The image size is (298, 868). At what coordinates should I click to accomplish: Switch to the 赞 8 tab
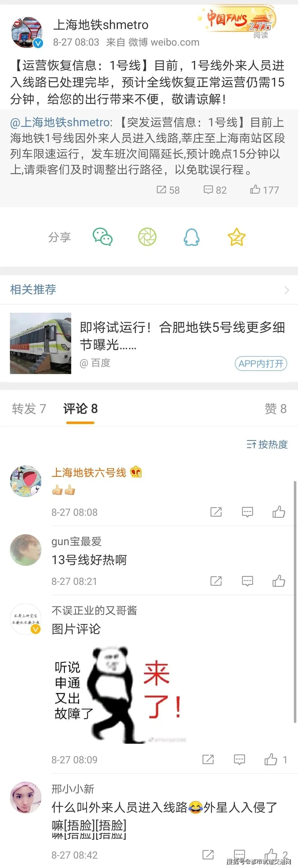point(275,408)
